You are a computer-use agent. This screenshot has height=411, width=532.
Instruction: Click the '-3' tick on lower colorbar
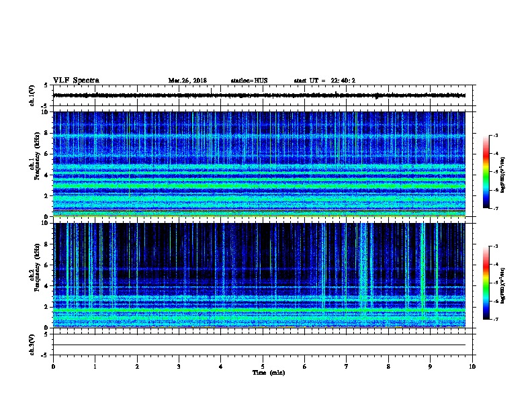(495, 246)
